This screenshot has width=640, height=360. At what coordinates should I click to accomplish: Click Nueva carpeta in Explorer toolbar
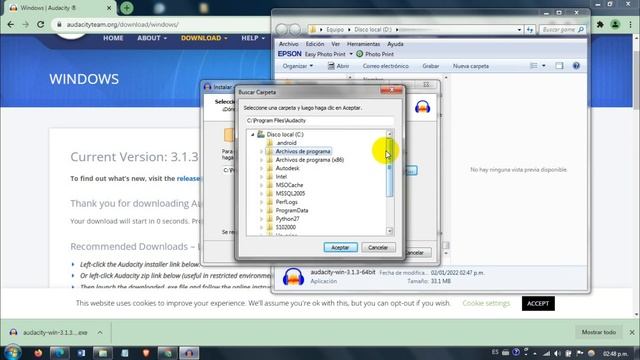click(x=471, y=66)
